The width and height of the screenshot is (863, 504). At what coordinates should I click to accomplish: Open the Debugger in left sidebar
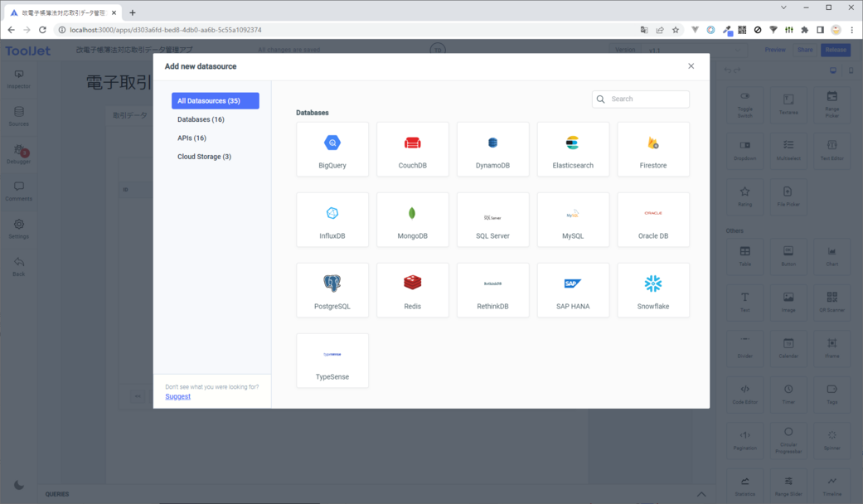click(x=19, y=154)
